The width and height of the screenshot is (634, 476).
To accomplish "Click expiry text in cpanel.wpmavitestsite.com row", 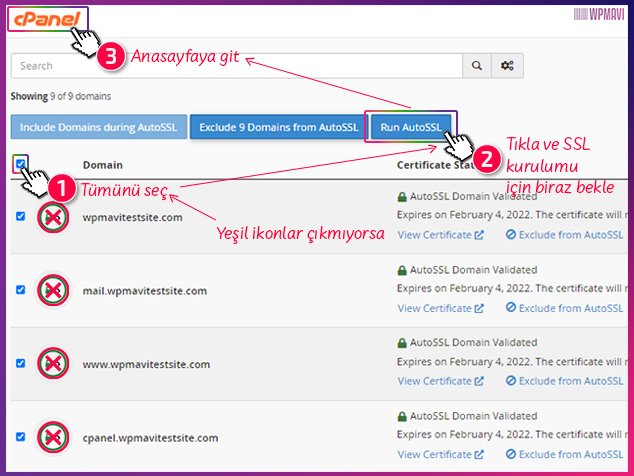I will pyautogui.click(x=512, y=434).
